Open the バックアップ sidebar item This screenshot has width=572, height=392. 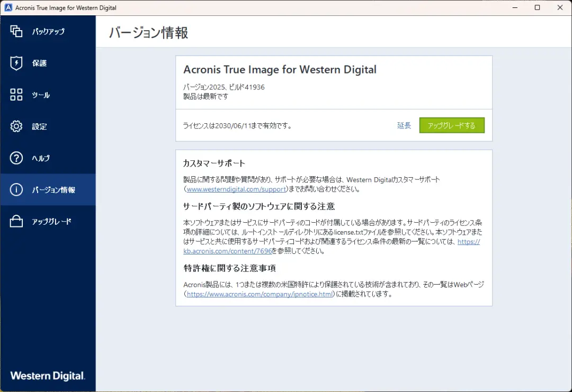pos(48,31)
